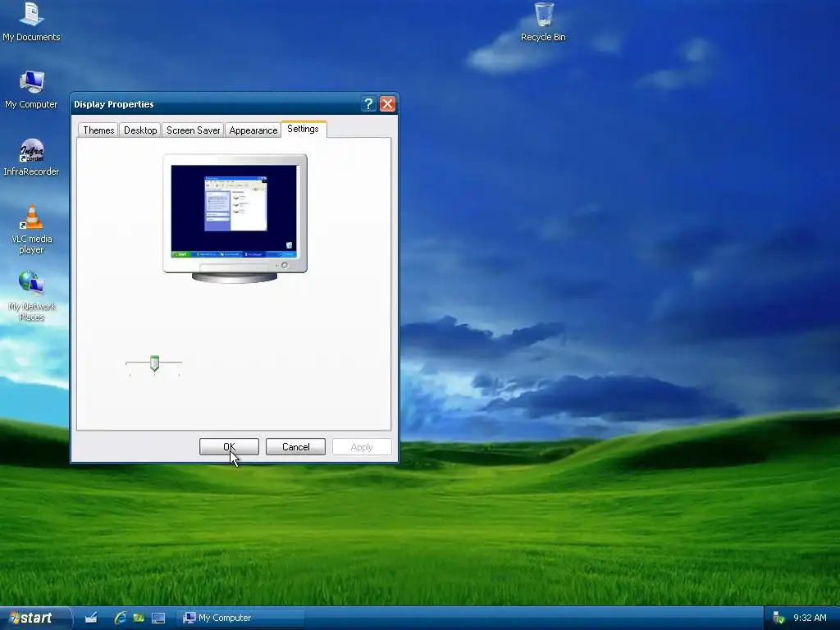Open the Appearance tab
Image resolution: width=840 pixels, height=630 pixels.
point(253,130)
